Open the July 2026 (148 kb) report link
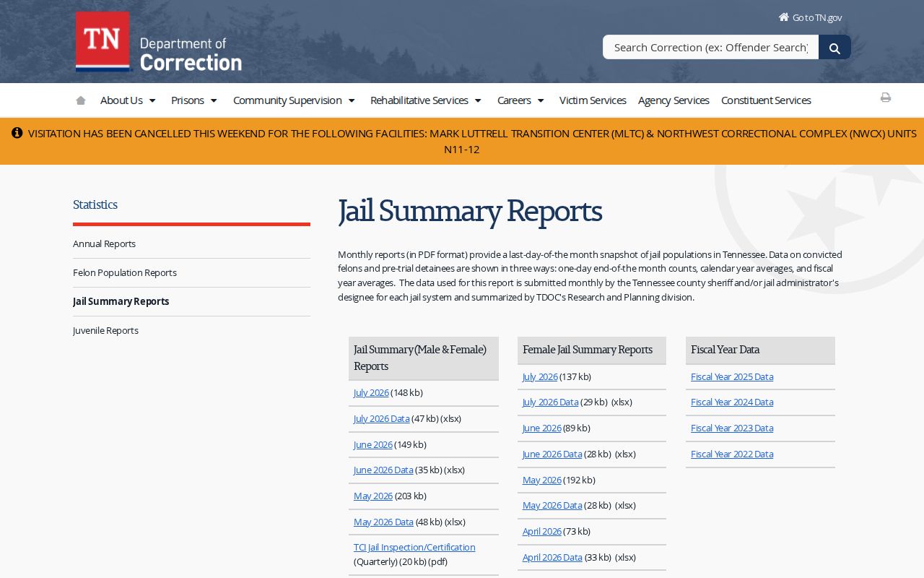The height and width of the screenshot is (578, 924). (371, 393)
